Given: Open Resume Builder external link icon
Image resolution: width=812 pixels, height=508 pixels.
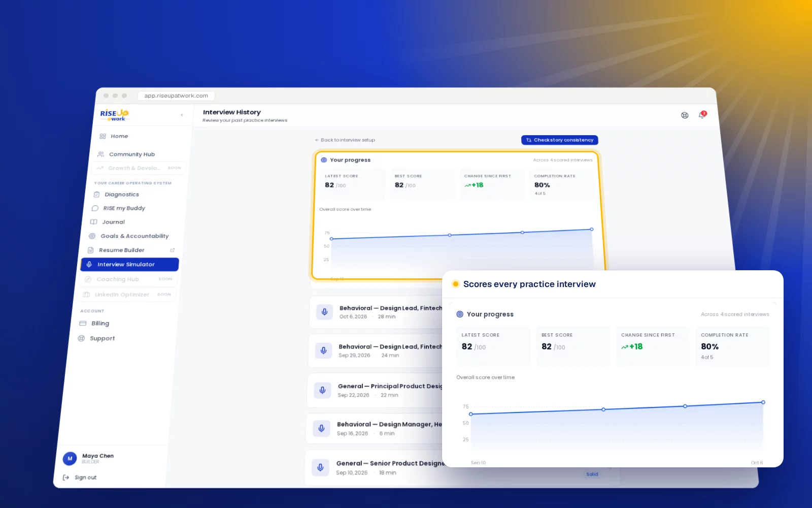Looking at the screenshot, I should pos(172,250).
